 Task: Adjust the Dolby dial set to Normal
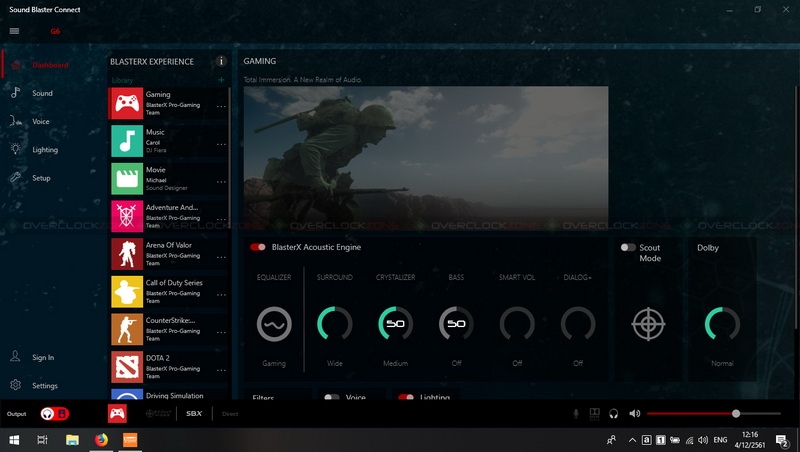click(x=722, y=323)
